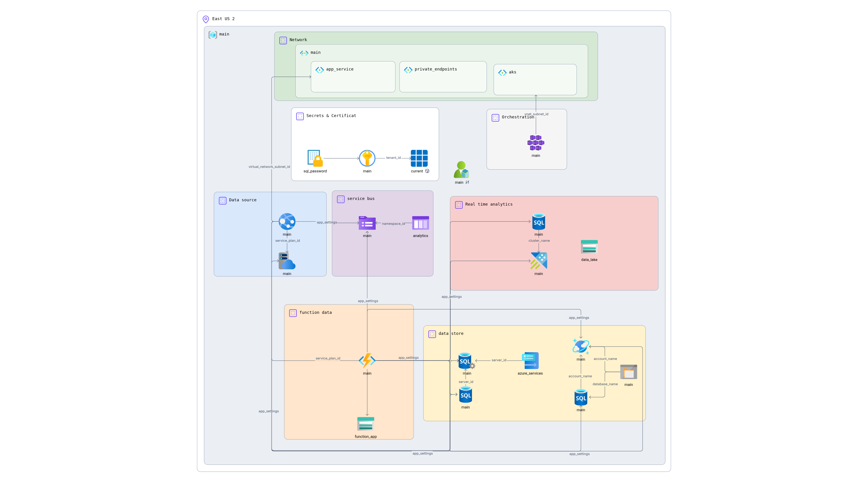The width and height of the screenshot is (868, 488).
Task: Select the namespace_id edge label
Action: [x=393, y=224]
